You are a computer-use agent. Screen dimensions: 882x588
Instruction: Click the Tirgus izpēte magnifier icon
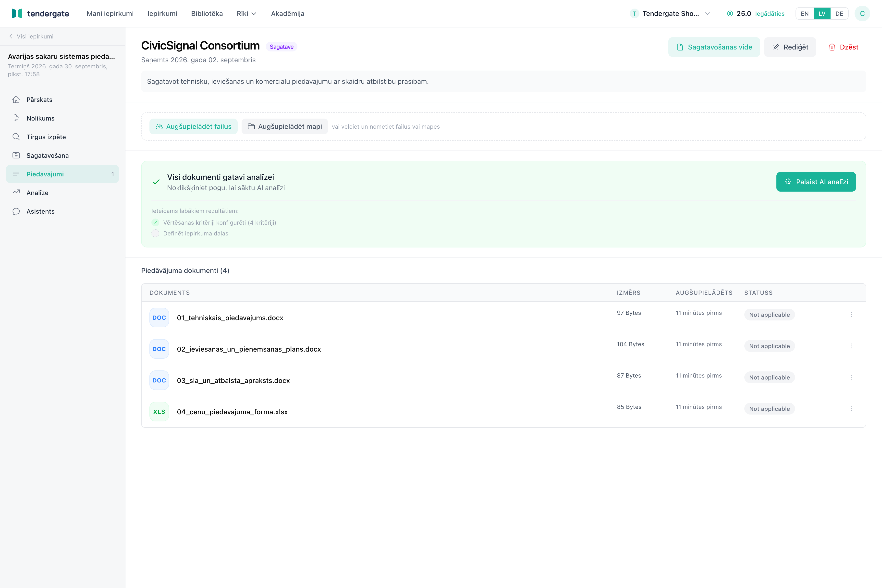point(16,136)
